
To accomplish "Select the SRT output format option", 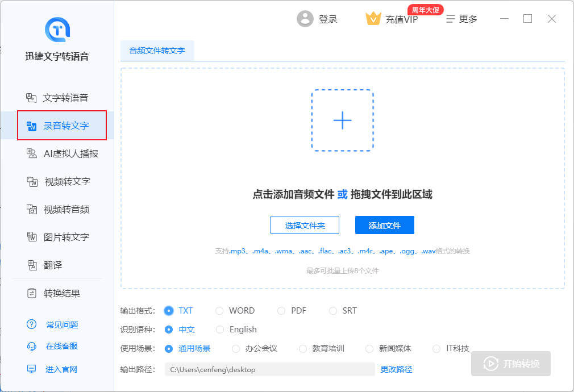I will [333, 311].
